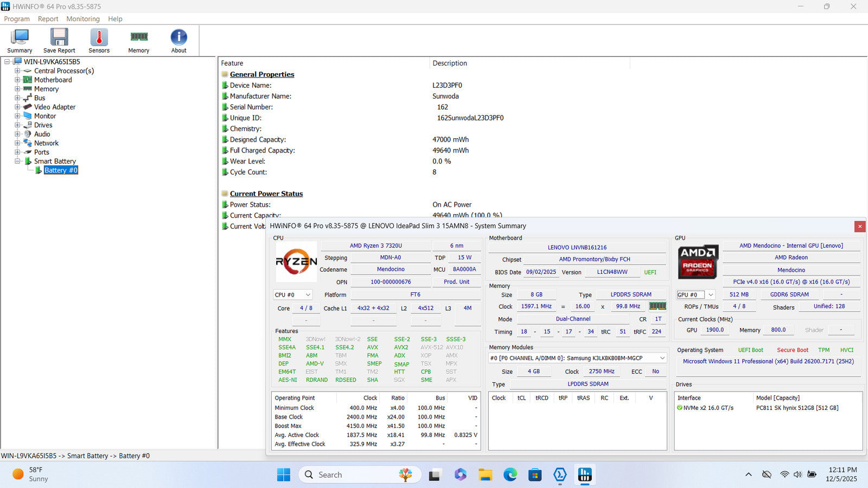
Task: Click the memory chip icon beside 16.00 multiplier
Action: tap(658, 306)
